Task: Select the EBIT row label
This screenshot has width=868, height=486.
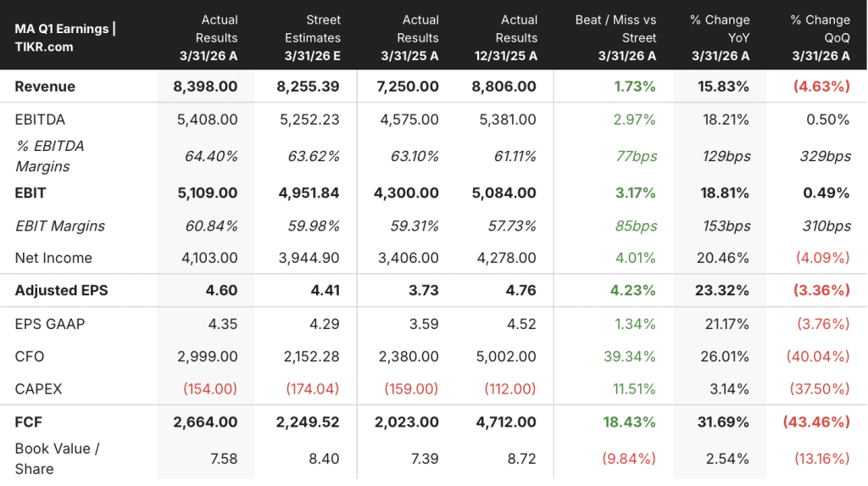Action: [x=31, y=193]
